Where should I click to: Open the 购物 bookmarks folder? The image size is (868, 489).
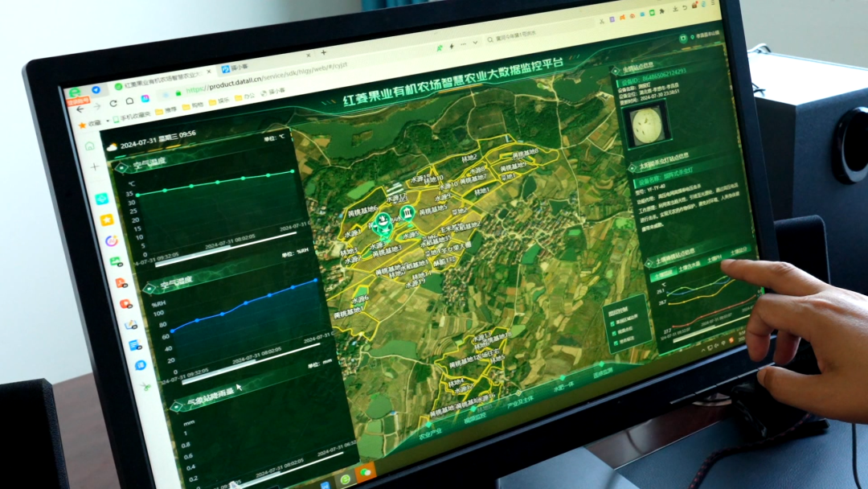[x=193, y=105]
